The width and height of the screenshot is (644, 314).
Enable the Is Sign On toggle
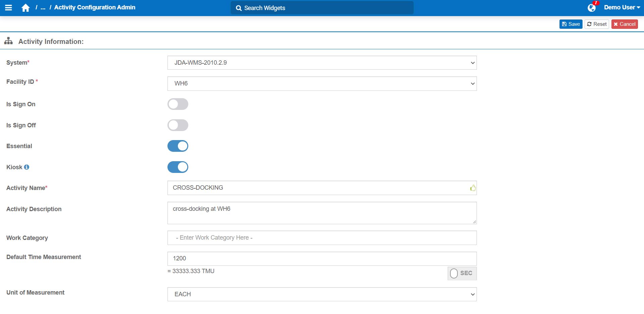178,104
